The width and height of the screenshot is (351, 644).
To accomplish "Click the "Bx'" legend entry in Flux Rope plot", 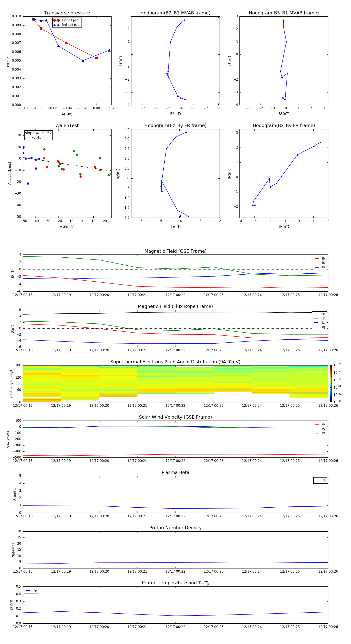I will [320, 314].
